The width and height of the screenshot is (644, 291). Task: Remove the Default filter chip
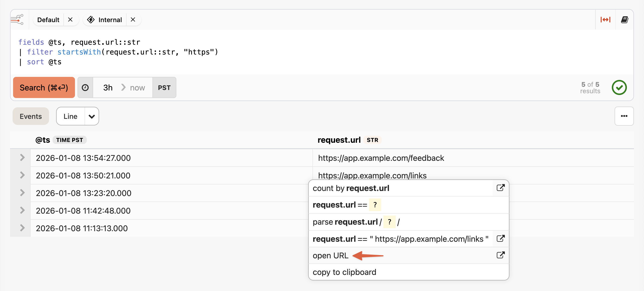coord(71,20)
